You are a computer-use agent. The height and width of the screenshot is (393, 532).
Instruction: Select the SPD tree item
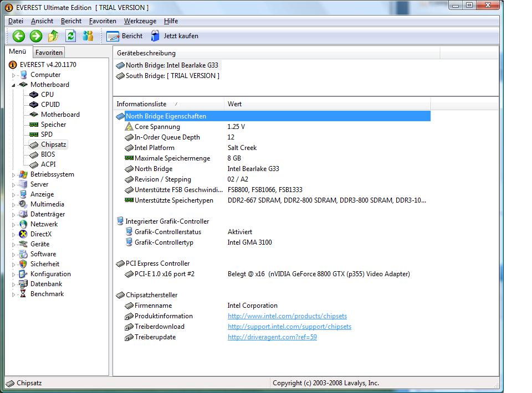tap(47, 134)
